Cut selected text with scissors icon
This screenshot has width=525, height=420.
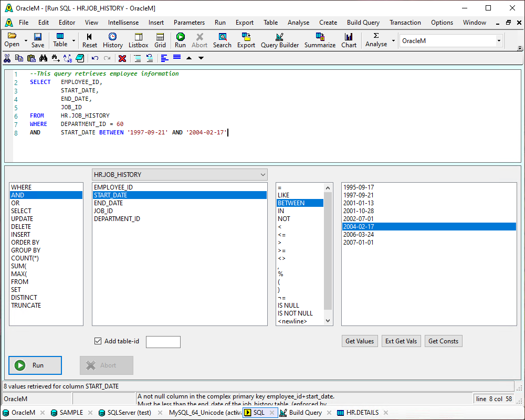click(7, 58)
